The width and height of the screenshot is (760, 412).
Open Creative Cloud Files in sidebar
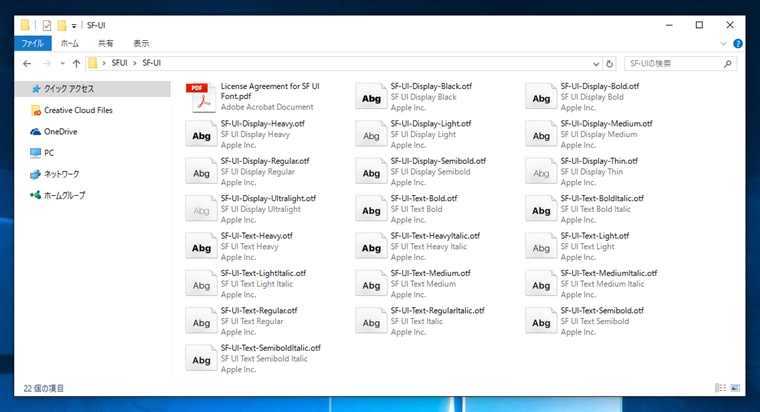72,110
